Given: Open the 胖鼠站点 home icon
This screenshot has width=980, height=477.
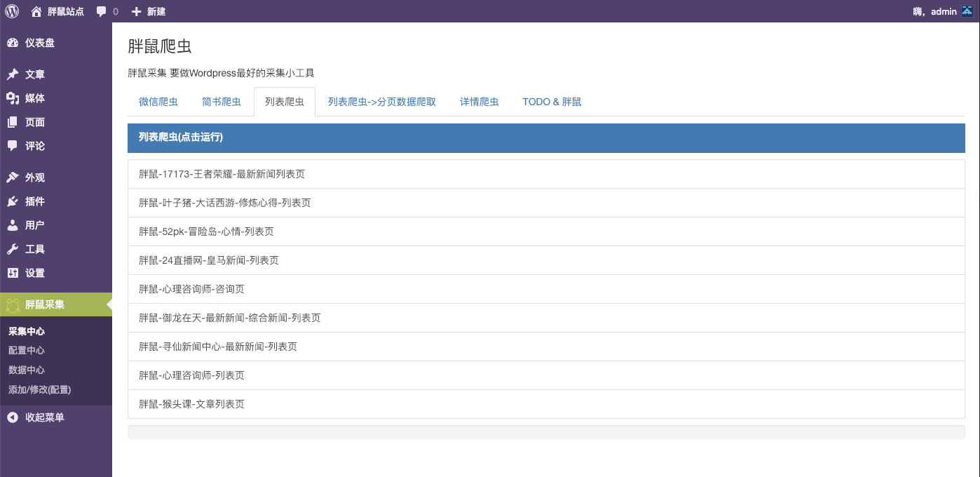Looking at the screenshot, I should click(36, 11).
